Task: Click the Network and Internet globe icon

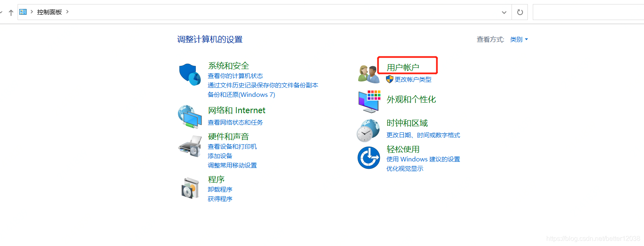Action: coord(190,117)
